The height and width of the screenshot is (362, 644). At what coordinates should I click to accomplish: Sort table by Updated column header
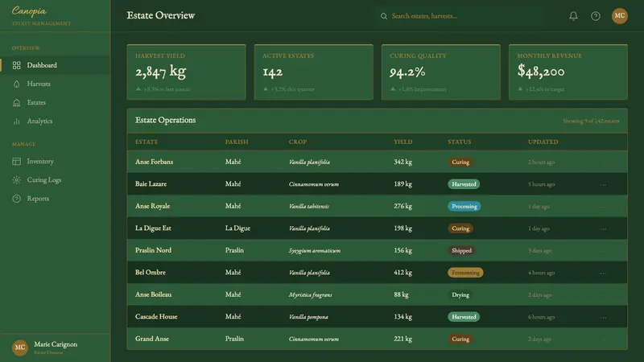(543, 142)
